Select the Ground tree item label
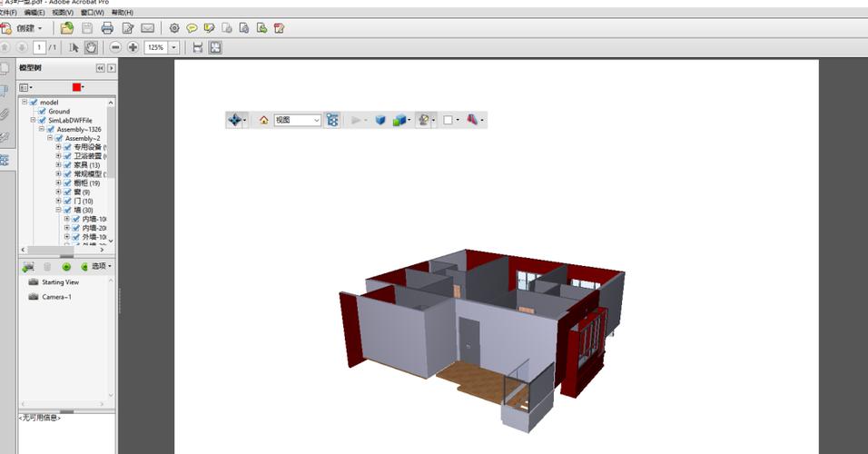 59,112
